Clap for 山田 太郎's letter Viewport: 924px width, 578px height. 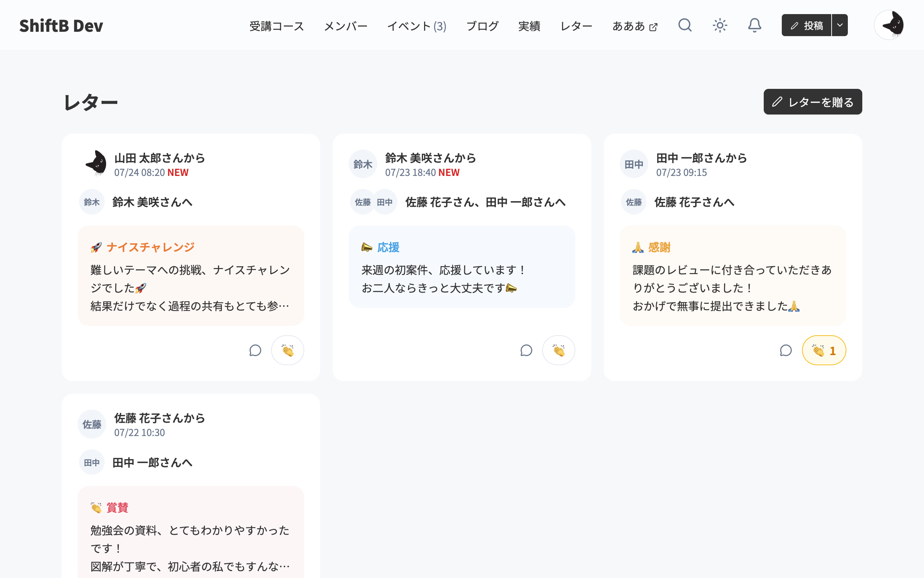[288, 350]
